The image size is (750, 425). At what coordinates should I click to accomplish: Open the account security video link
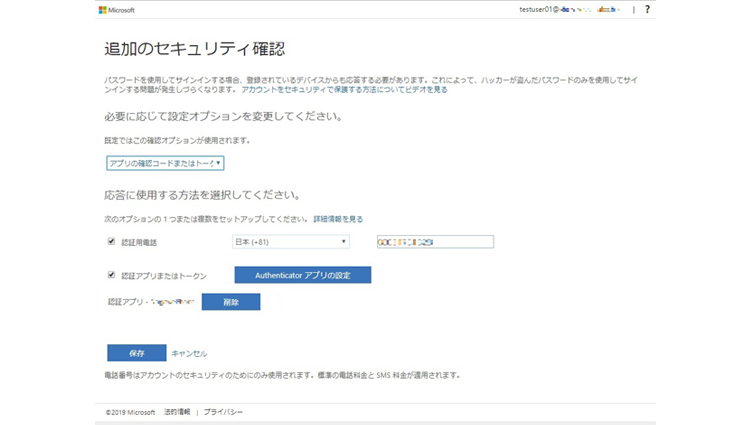point(344,89)
